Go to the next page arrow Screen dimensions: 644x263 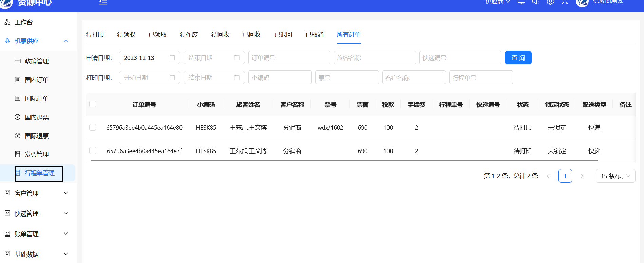click(582, 176)
